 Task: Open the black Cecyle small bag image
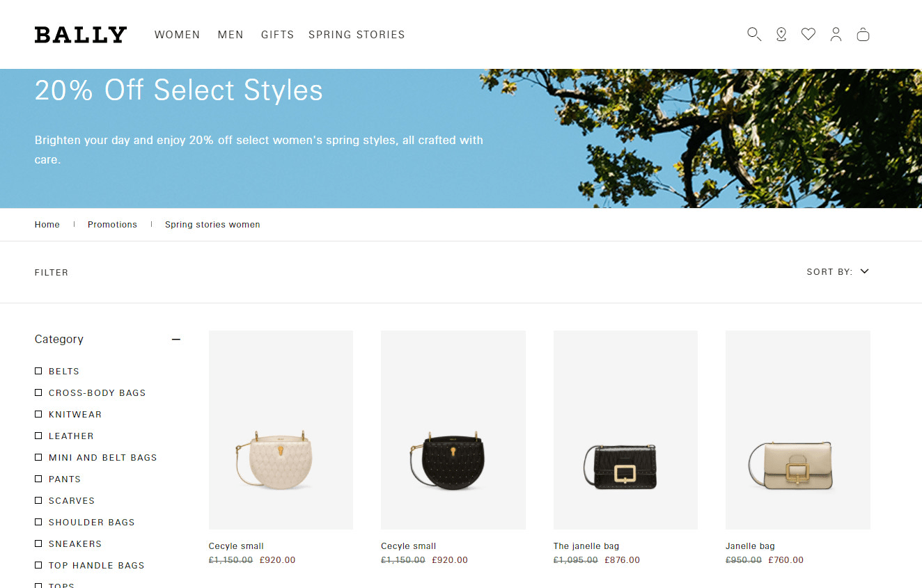(x=453, y=430)
